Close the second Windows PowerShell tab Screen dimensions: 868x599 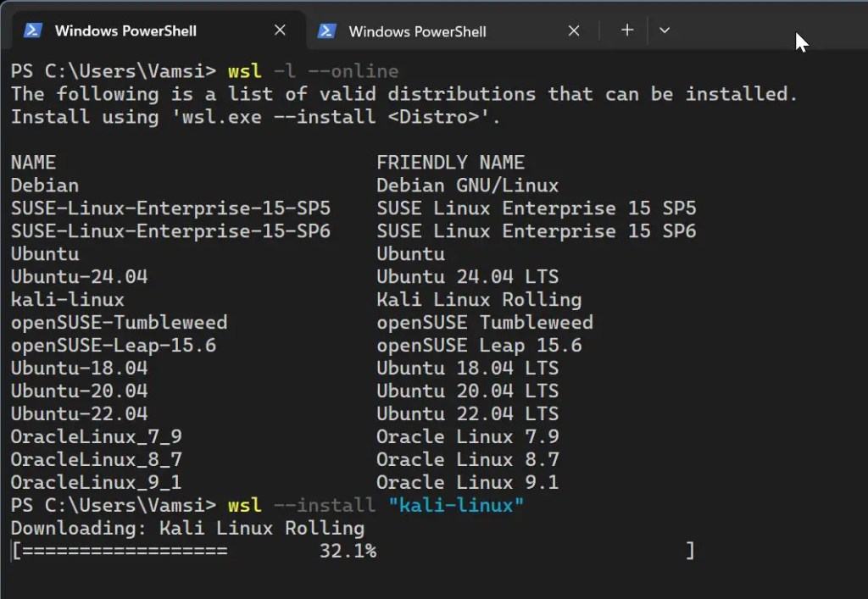point(573,31)
